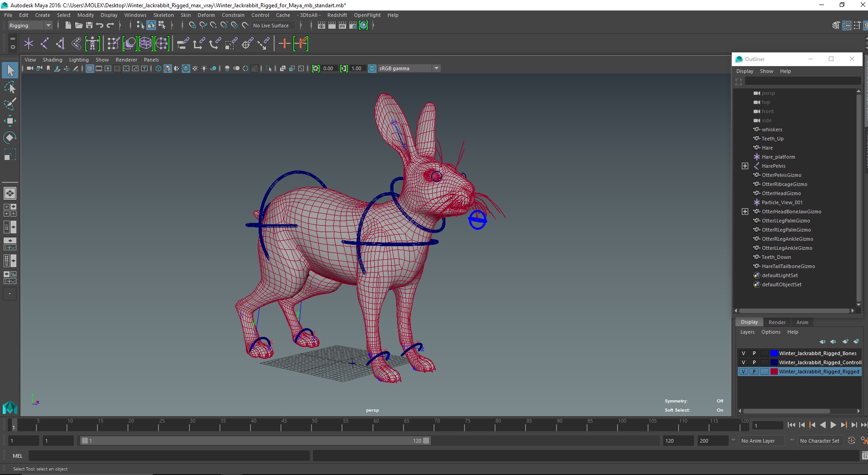Create a new empty display layer icon
This screenshot has height=475, width=868.
coord(845,341)
